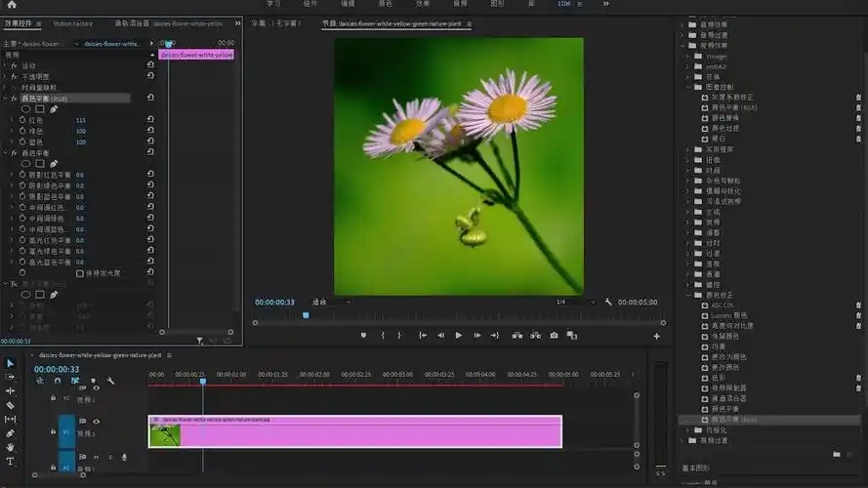This screenshot has height=488, width=868.
Task: Select the Razor tool in timeline toolbar
Action: click(11, 405)
